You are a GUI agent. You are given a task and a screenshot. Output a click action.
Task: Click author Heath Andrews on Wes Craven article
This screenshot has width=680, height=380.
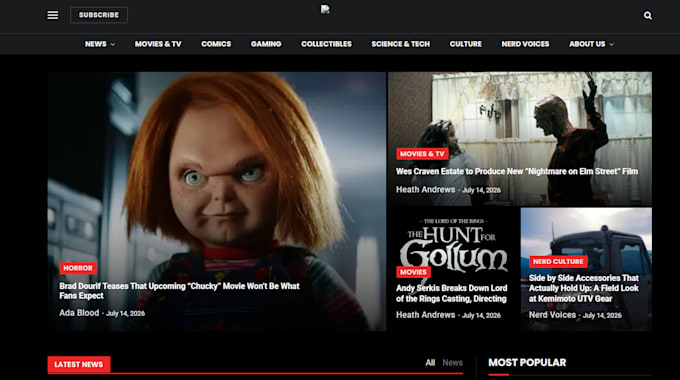425,190
